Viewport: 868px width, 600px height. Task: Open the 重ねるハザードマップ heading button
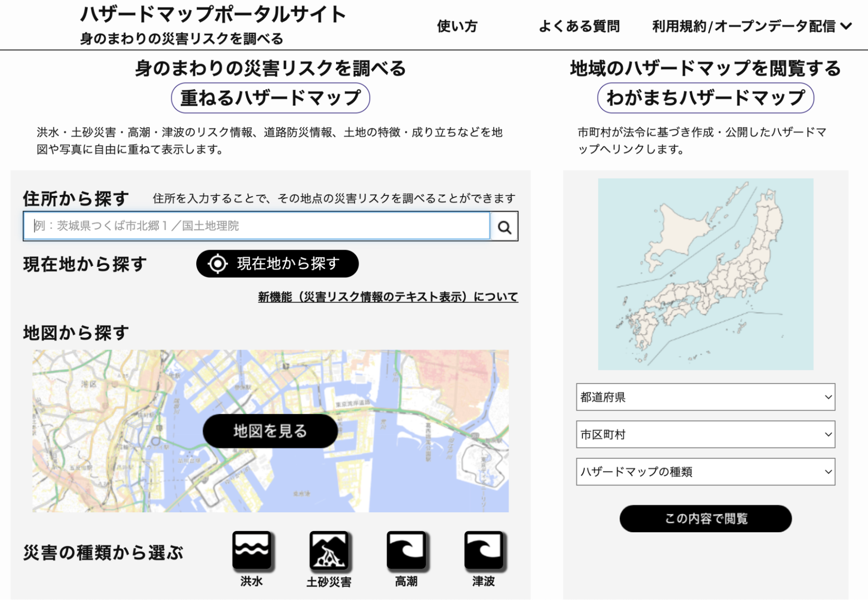(270, 98)
